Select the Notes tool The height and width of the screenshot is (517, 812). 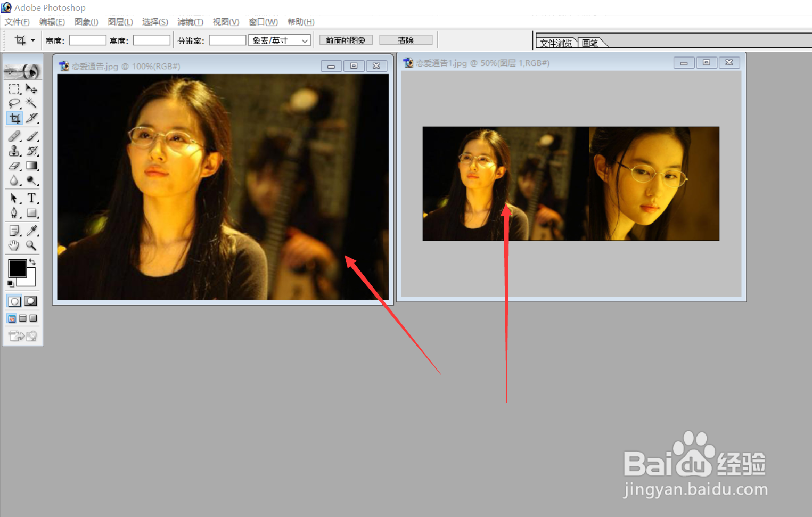14,231
